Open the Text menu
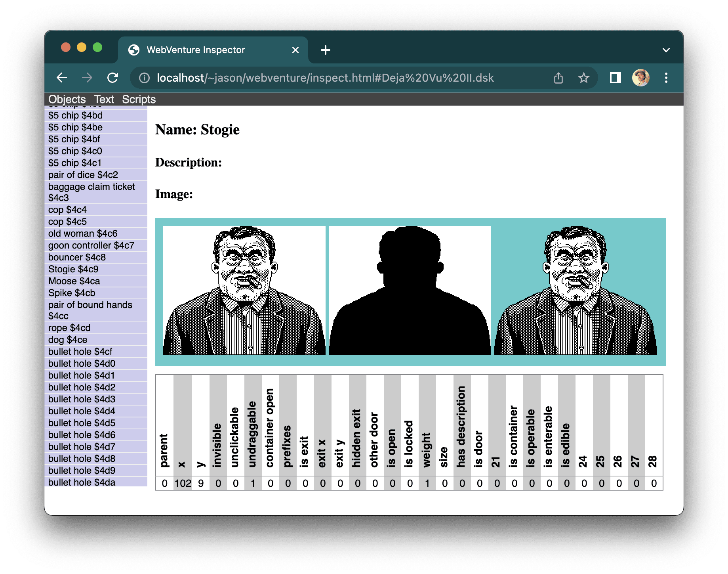 (x=104, y=99)
